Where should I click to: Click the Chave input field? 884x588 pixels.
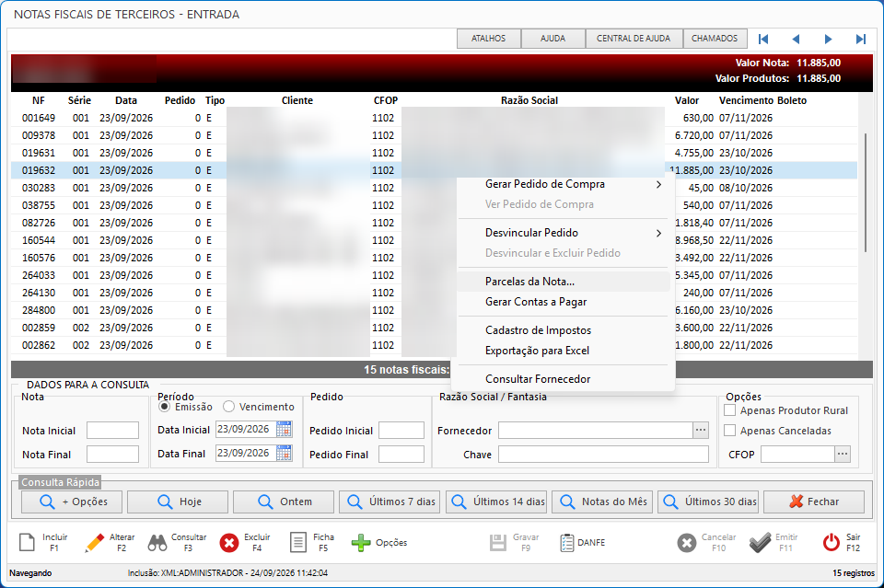click(x=603, y=454)
